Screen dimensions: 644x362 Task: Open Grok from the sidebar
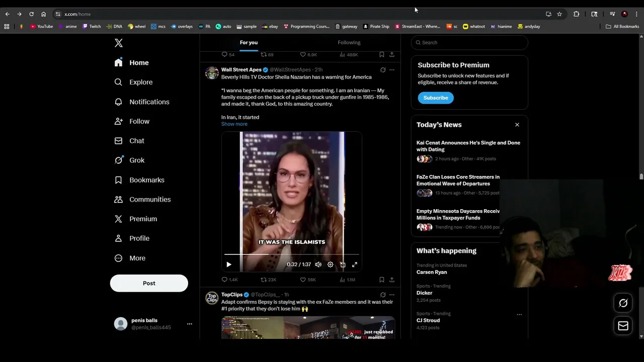(x=130, y=160)
